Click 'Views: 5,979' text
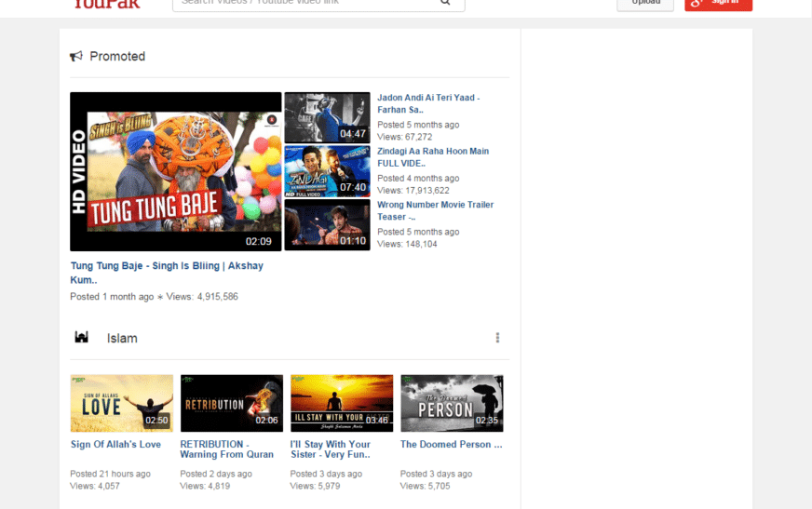 coord(315,487)
